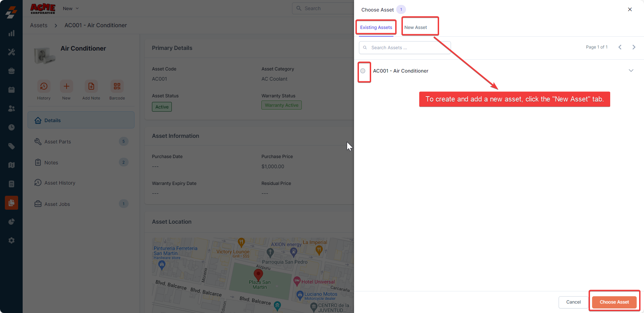Image resolution: width=644 pixels, height=313 pixels.
Task: Click the AC001 asset code value
Action: [159, 79]
